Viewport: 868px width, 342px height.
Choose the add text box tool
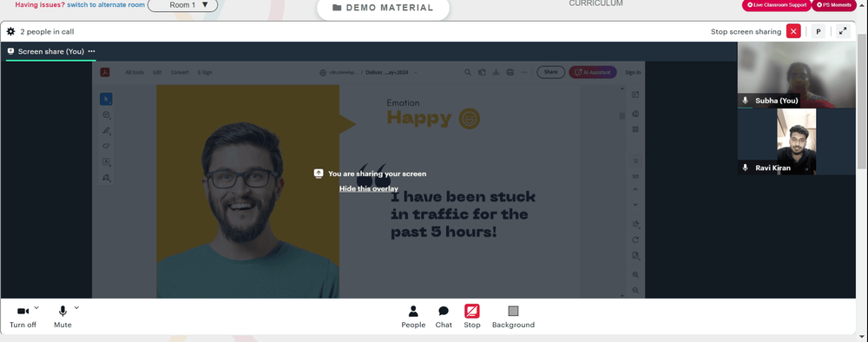click(106, 161)
